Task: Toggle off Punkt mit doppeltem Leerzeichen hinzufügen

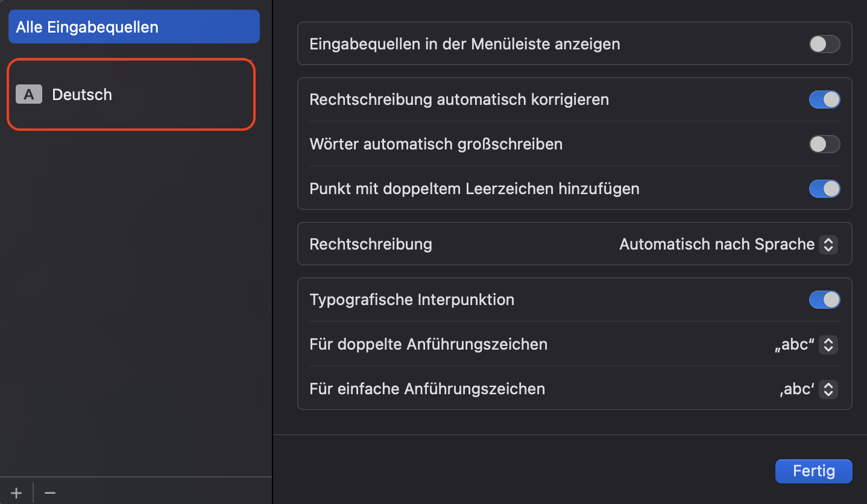Action: (x=824, y=189)
